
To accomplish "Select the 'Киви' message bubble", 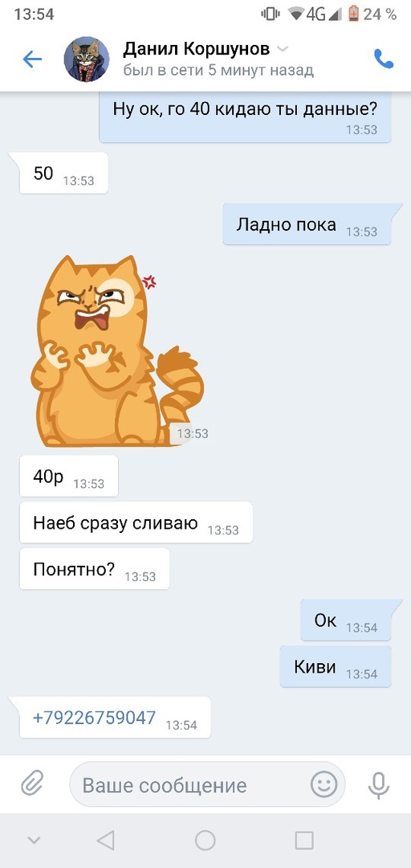I will point(336,667).
